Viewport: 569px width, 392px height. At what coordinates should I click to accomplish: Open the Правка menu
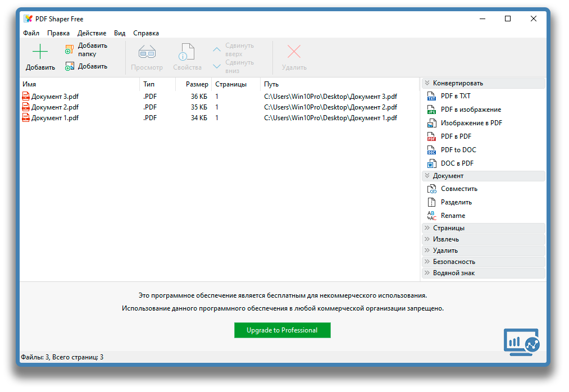tap(58, 33)
